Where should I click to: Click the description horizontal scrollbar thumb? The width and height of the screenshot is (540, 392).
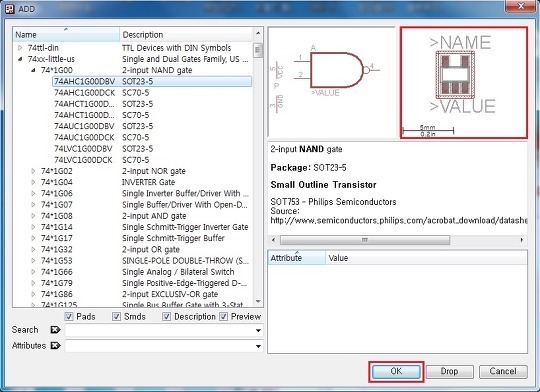(x=365, y=240)
